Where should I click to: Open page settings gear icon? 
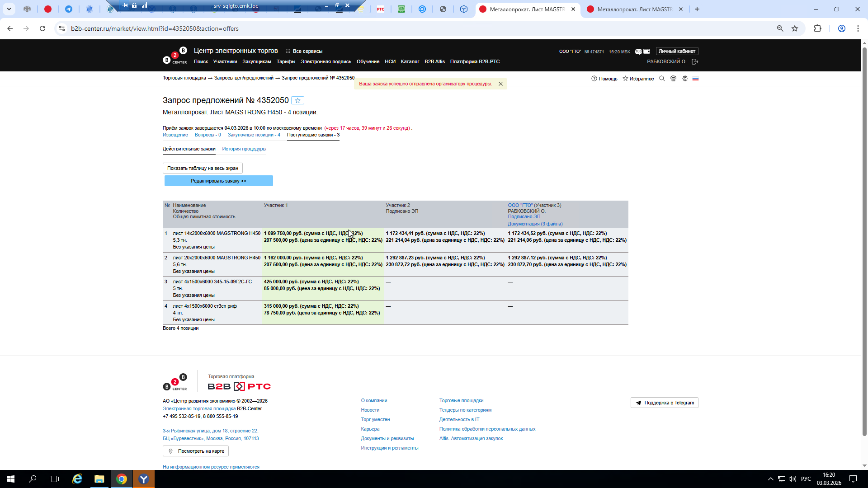[x=685, y=79]
